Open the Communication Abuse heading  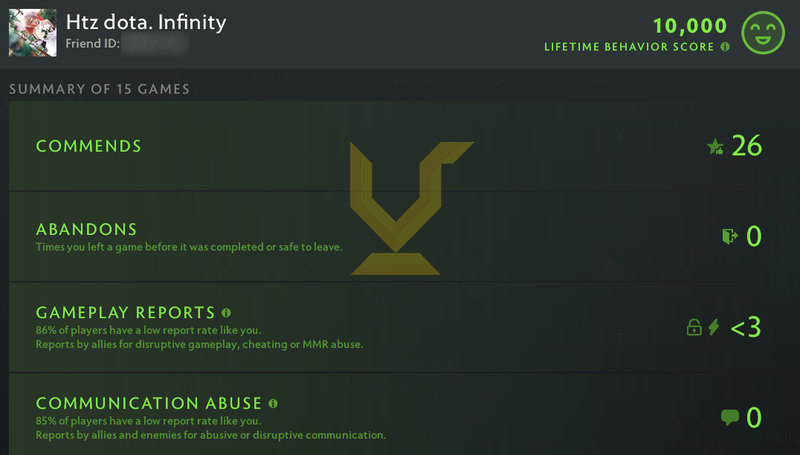click(149, 404)
